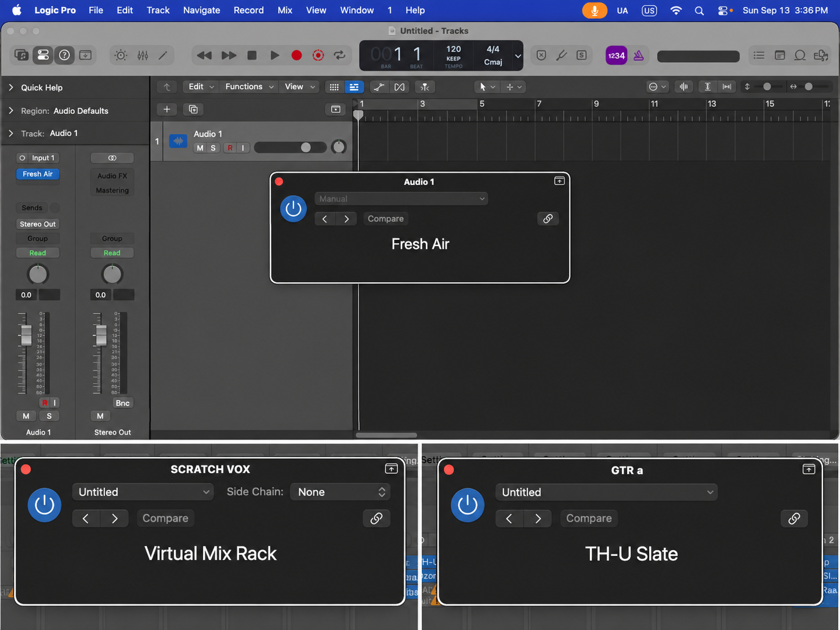The image size is (840, 630).
Task: Toggle Fresh Air plug-in power button
Action: (294, 208)
